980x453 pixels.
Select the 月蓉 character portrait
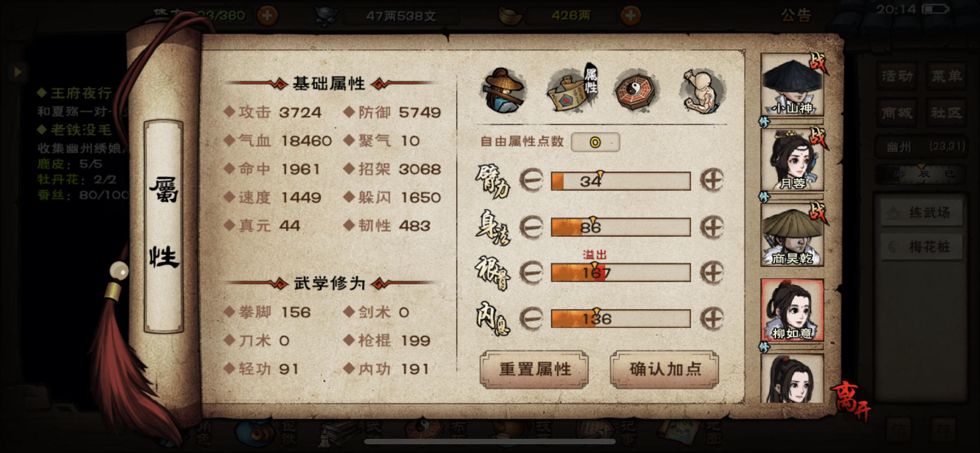tap(792, 160)
